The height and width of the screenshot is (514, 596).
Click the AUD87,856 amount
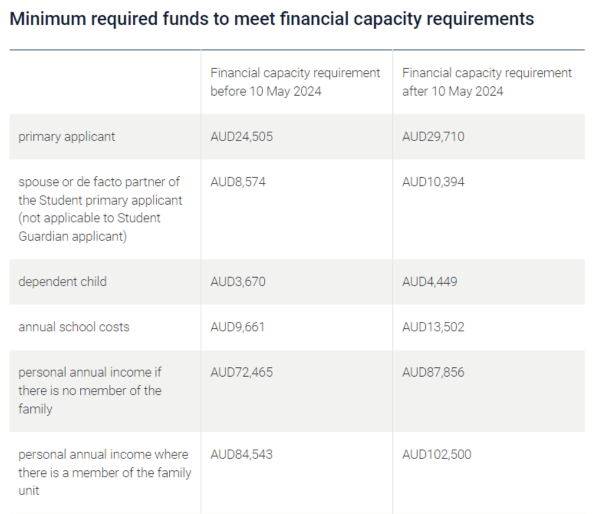point(433,372)
